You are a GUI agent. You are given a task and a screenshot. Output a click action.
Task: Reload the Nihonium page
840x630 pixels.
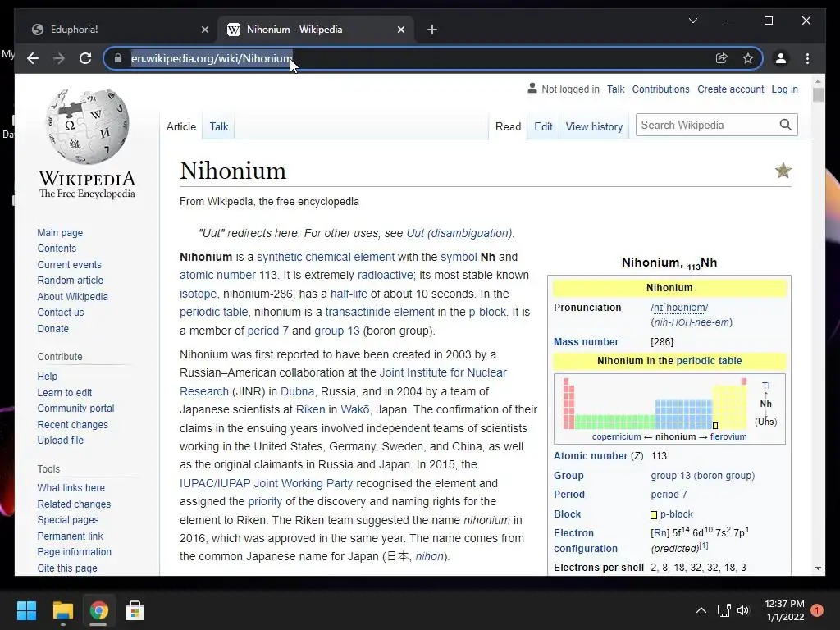coord(85,58)
